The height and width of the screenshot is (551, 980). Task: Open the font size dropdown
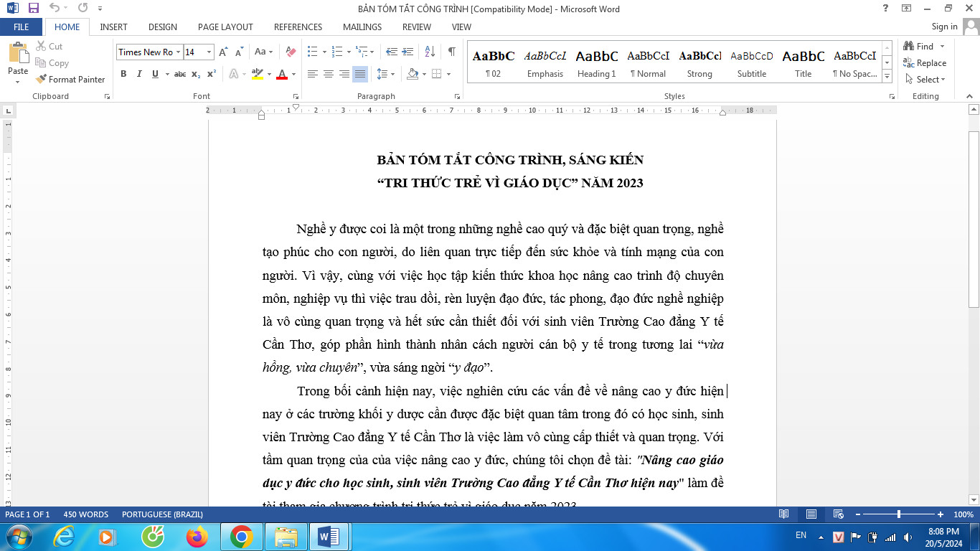pos(209,52)
